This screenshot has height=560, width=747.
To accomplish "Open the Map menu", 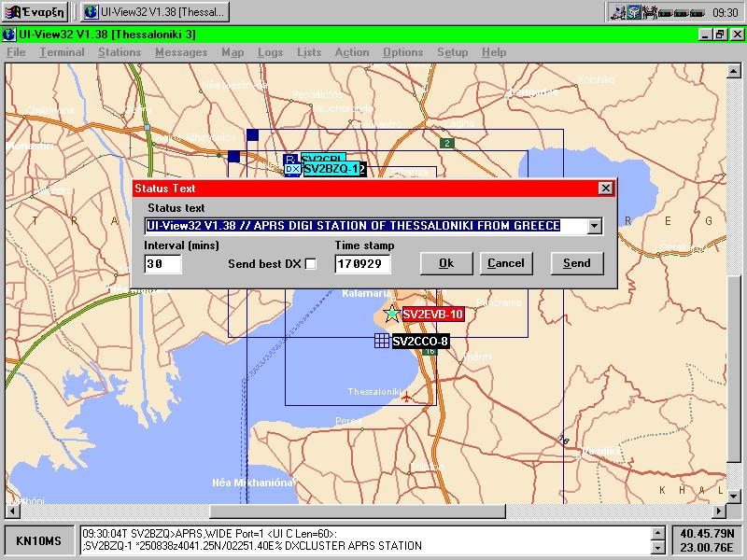I will click(233, 52).
